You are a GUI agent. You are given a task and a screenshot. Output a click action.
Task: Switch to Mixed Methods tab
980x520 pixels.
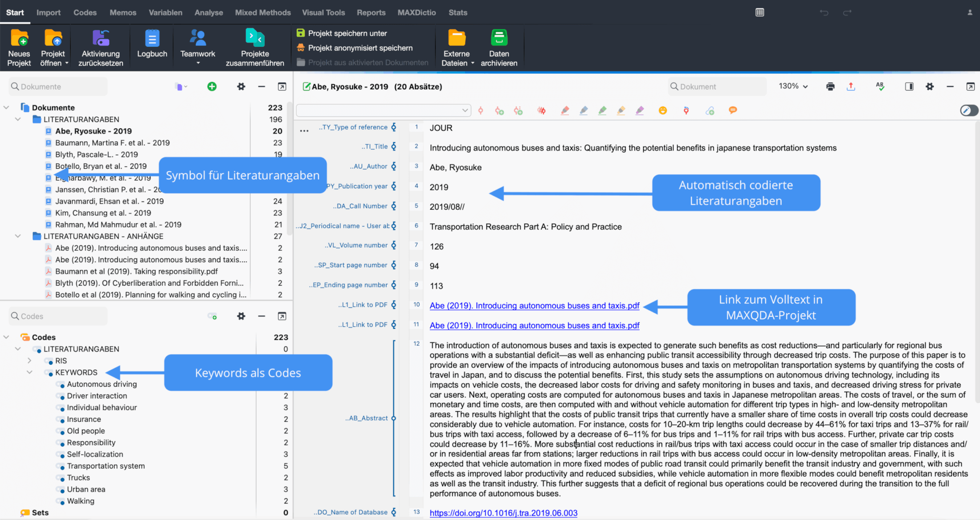263,12
